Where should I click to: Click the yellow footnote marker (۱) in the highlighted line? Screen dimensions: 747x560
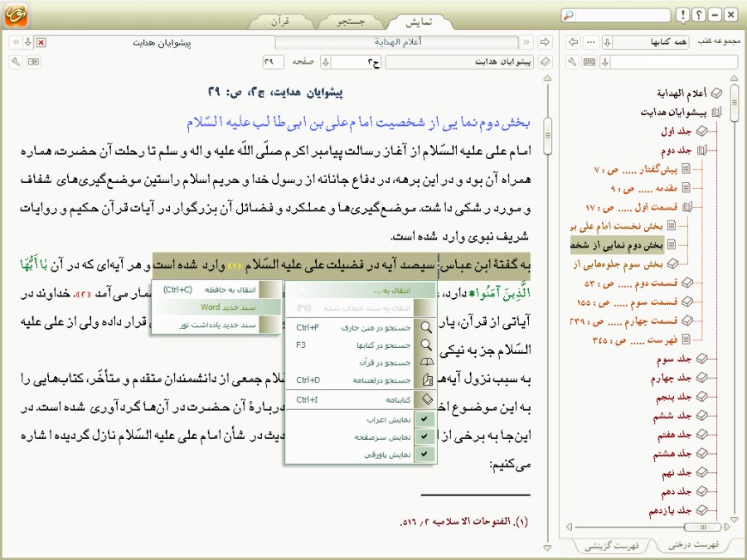click(x=235, y=266)
